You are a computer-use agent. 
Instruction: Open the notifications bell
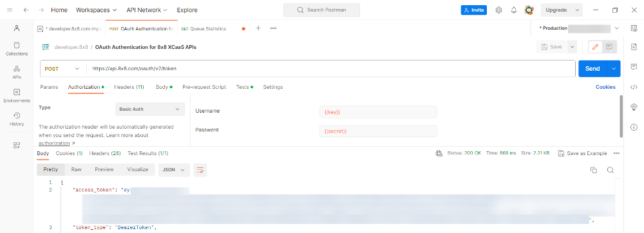pos(514,10)
